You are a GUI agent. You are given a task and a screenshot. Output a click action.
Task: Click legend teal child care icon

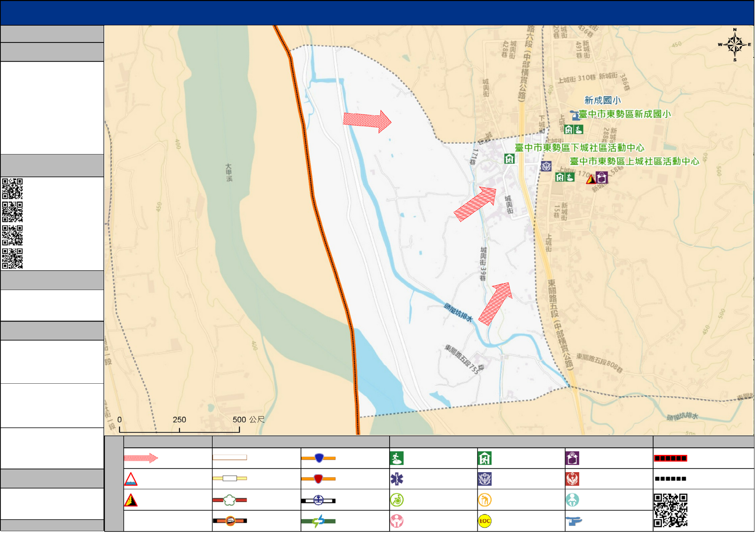(573, 501)
